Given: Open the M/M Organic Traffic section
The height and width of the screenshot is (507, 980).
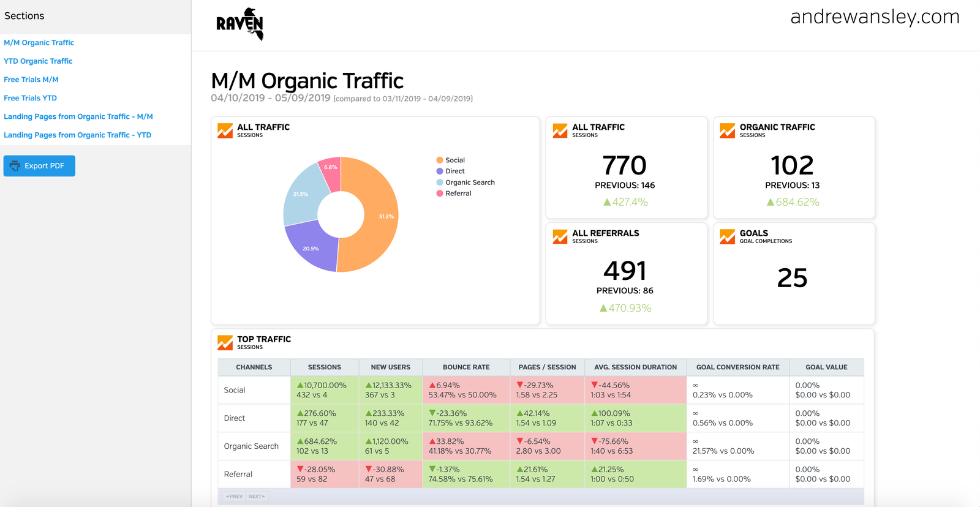Looking at the screenshot, I should coord(39,43).
